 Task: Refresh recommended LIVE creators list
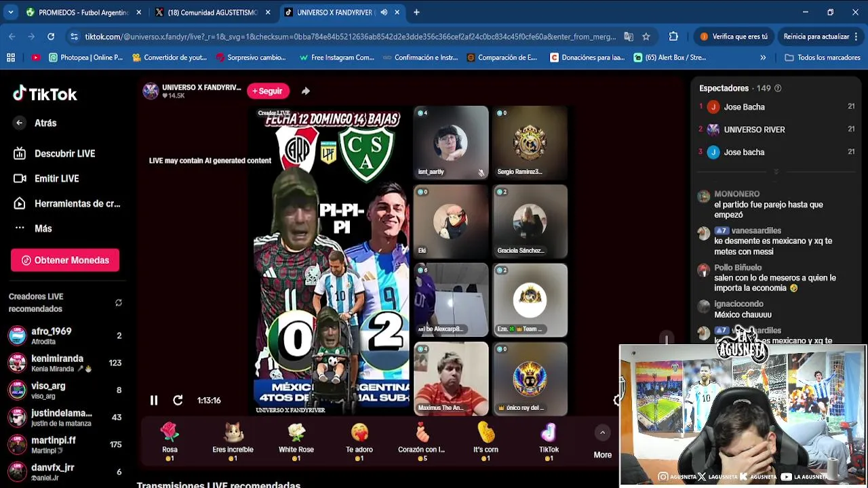[x=119, y=303]
